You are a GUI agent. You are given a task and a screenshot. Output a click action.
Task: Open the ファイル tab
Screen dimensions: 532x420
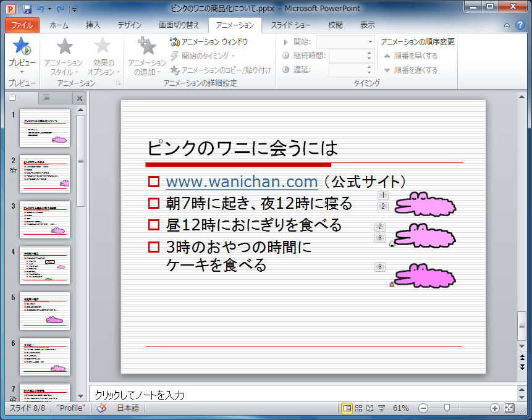(22, 25)
